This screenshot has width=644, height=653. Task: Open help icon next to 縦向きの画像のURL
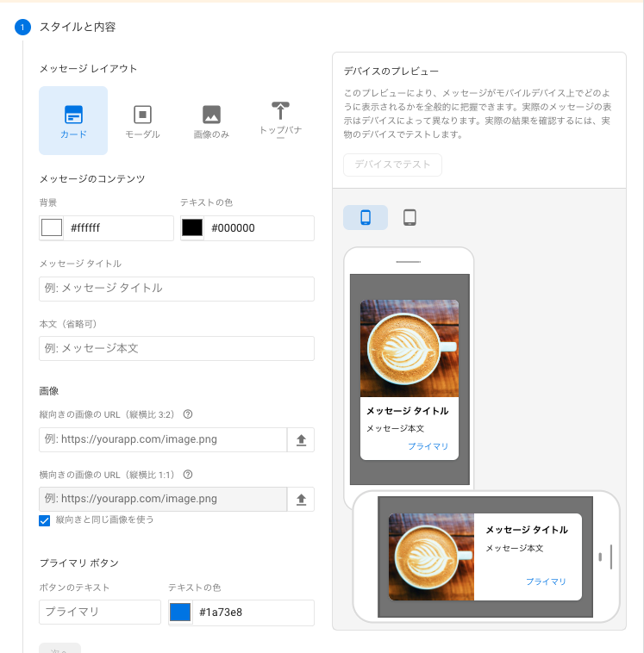point(188,414)
